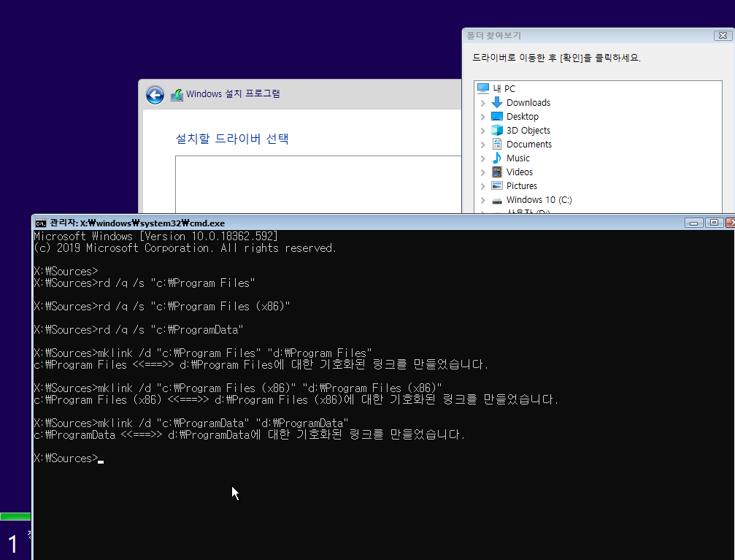Click the 'Microsoft Windows [Version 10.0.18362.592]' line
The width and height of the screenshot is (735, 560).
[x=156, y=236]
